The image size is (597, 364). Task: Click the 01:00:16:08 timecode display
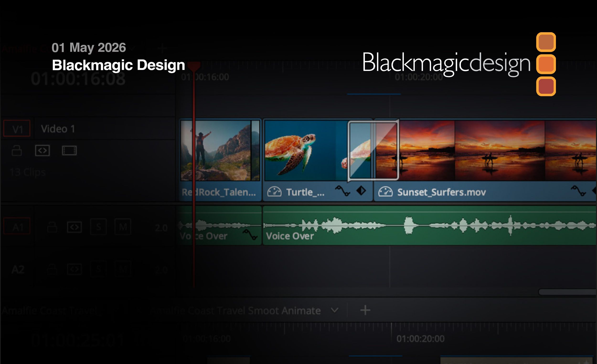(78, 79)
